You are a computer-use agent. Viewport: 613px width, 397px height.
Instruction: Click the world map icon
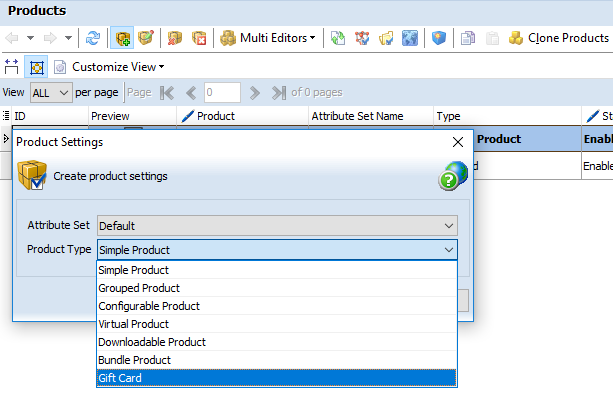tap(410, 38)
